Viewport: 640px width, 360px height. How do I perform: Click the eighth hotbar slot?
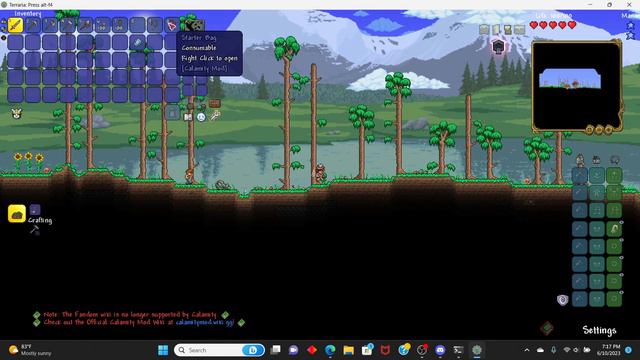pyautogui.click(x=137, y=25)
